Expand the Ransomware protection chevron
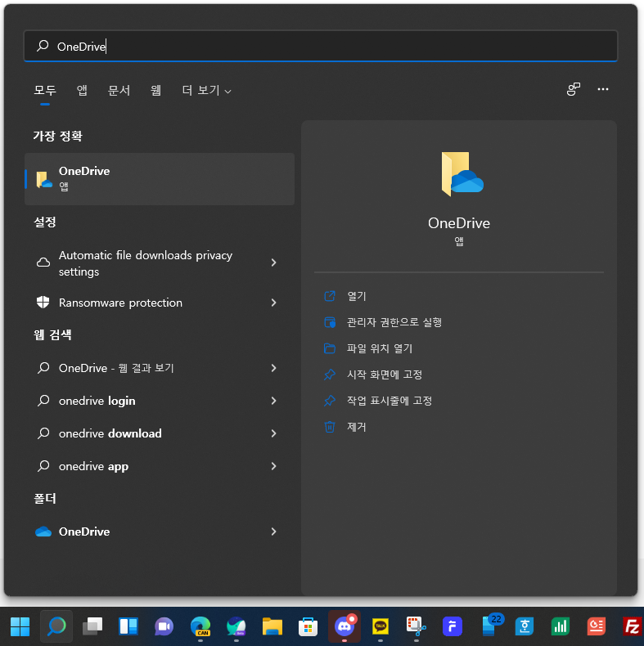Viewport: 644px width, 646px height. (x=274, y=303)
